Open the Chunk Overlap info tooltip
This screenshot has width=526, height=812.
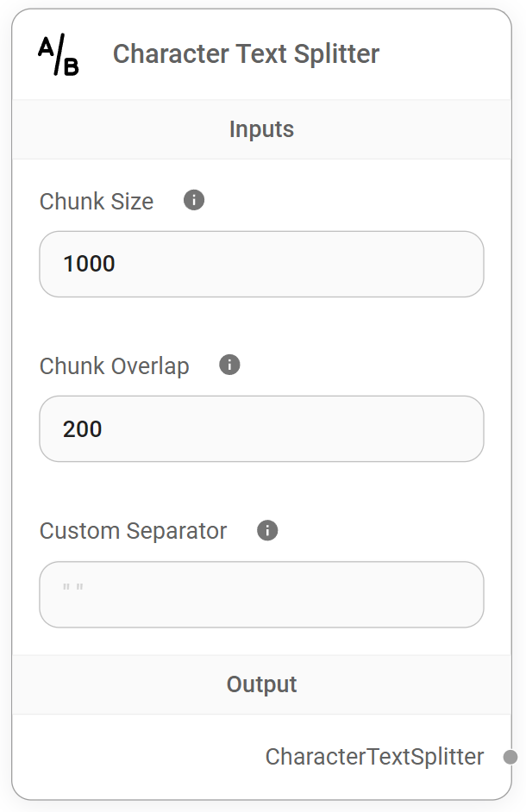point(229,365)
